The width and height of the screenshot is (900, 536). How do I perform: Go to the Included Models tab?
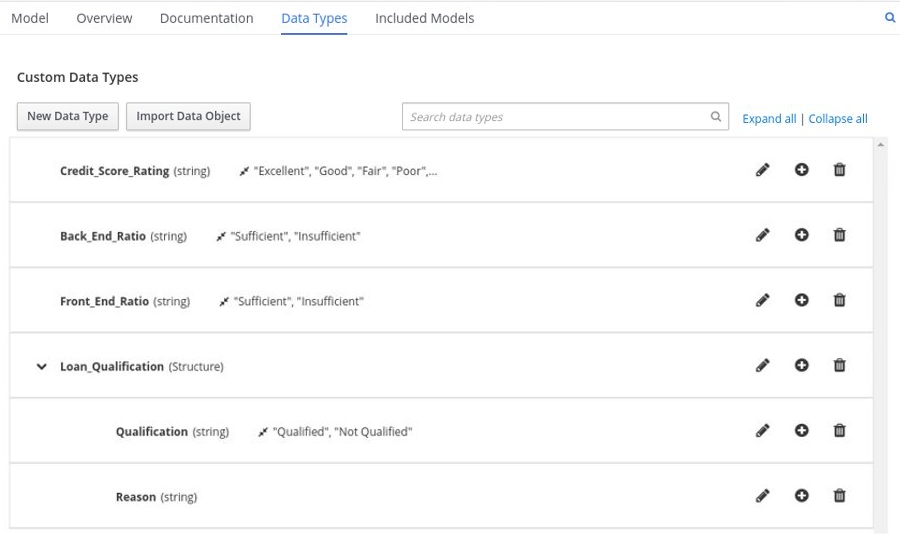424,18
